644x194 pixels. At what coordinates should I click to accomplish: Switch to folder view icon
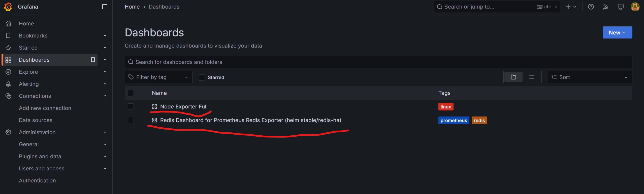pyautogui.click(x=513, y=77)
